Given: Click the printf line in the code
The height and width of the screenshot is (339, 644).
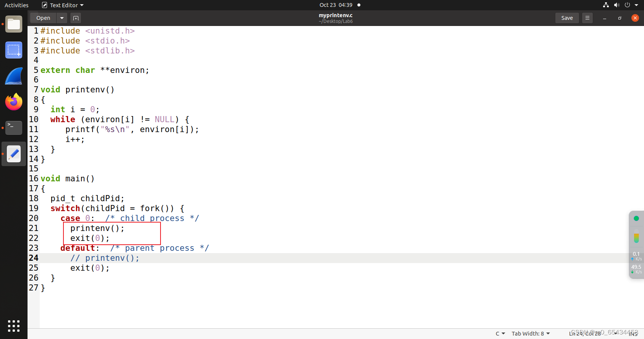Looking at the screenshot, I should [x=132, y=129].
